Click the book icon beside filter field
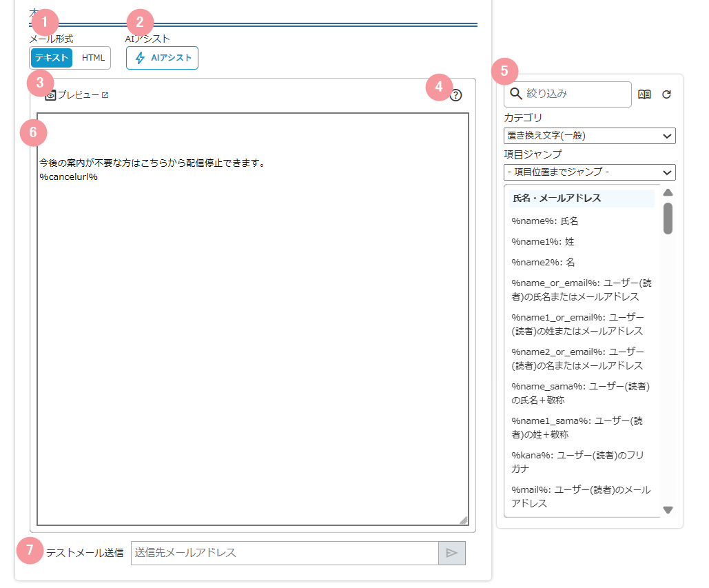This screenshot has width=709, height=588. point(644,94)
